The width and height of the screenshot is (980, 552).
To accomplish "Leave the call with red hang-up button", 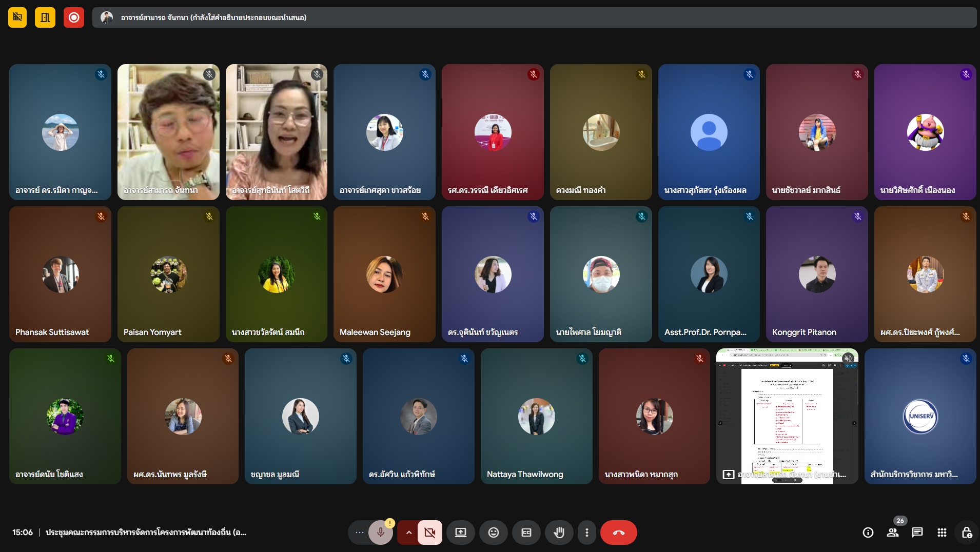I will (x=618, y=533).
